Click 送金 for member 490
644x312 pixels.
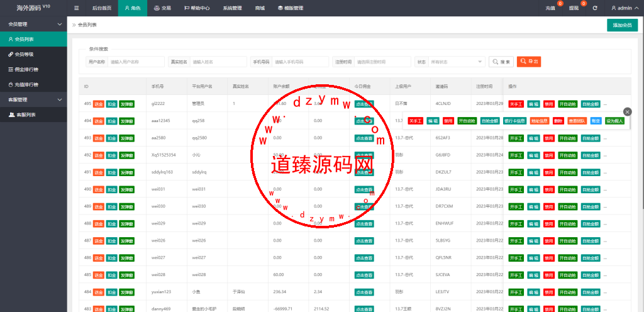click(x=99, y=190)
